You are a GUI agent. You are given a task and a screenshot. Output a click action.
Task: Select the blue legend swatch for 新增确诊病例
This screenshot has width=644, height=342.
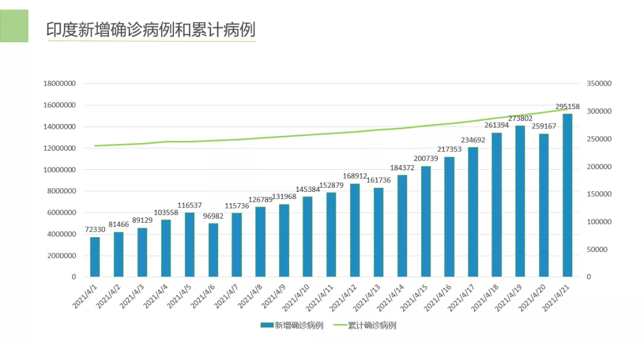tap(266, 325)
